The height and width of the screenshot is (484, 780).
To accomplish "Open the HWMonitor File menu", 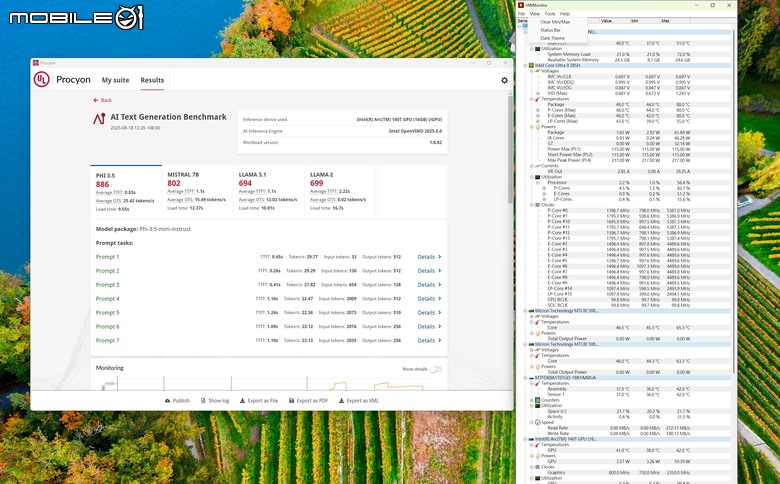I will 521,14.
